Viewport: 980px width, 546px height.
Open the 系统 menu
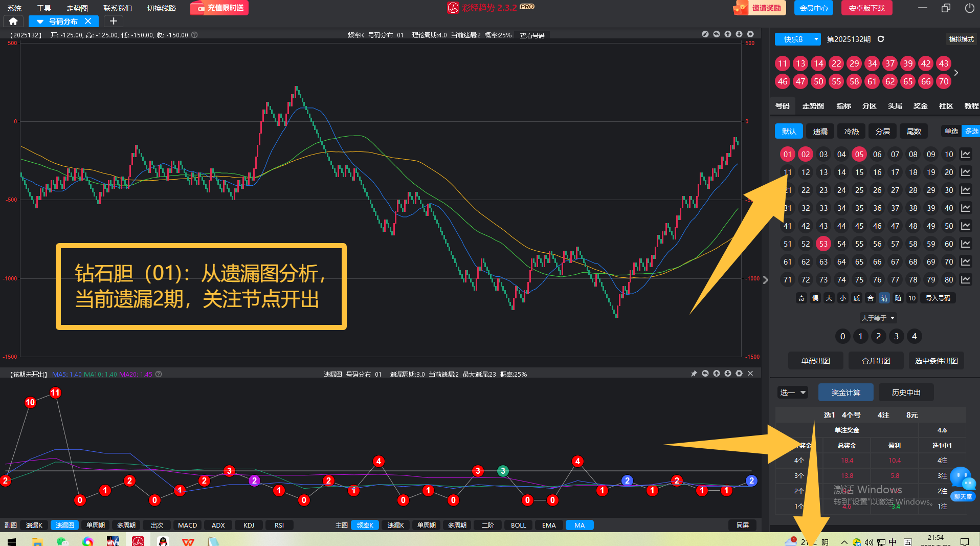14,8
